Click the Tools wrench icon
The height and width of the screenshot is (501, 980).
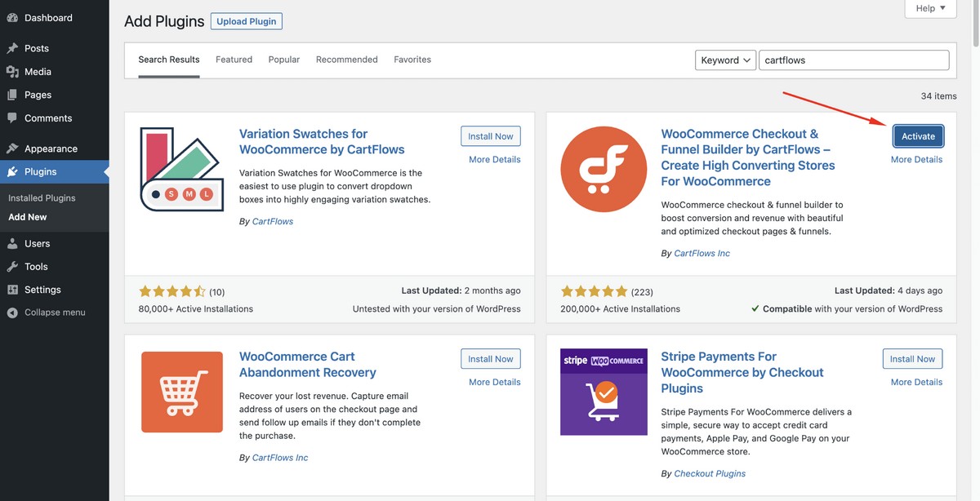click(x=12, y=266)
